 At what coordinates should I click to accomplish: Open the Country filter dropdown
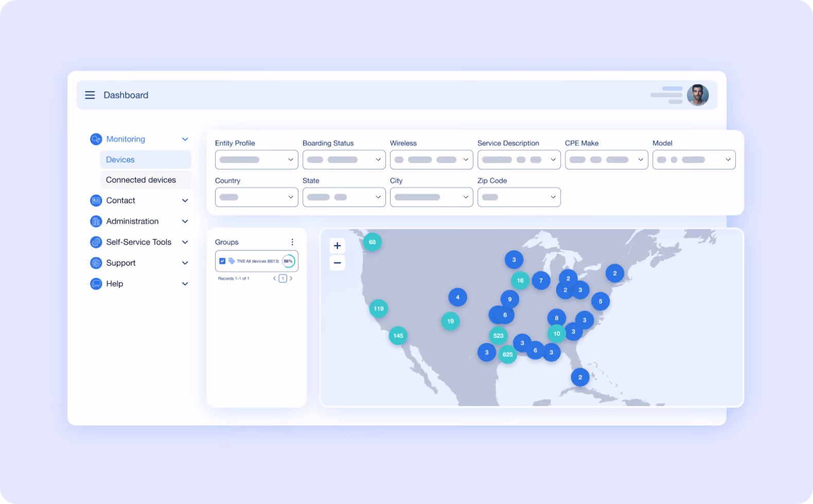257,197
